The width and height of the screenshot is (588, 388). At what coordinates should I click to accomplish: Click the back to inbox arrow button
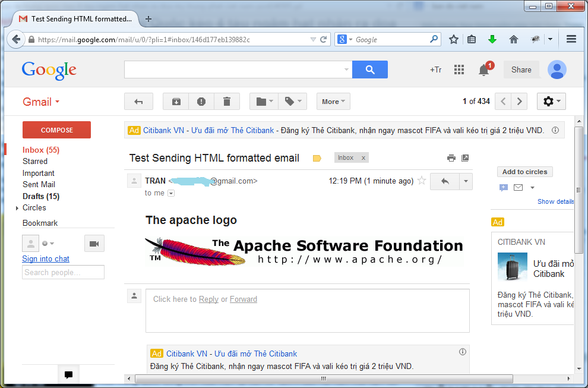(138, 102)
